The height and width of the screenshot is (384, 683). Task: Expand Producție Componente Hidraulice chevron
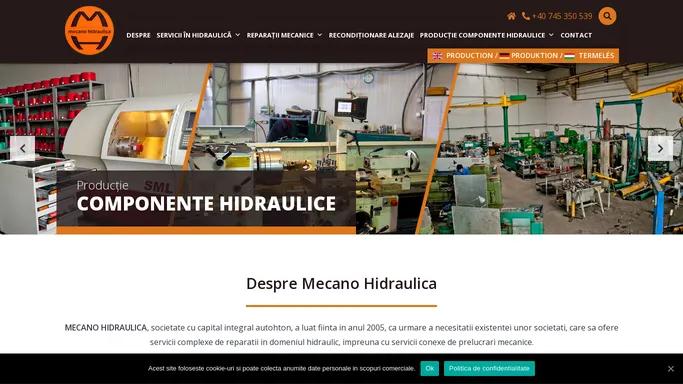[551, 35]
